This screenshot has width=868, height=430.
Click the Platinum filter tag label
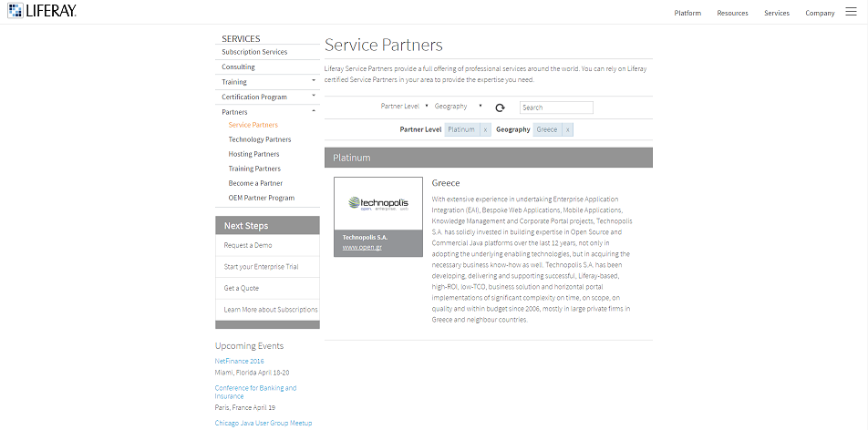click(x=461, y=129)
